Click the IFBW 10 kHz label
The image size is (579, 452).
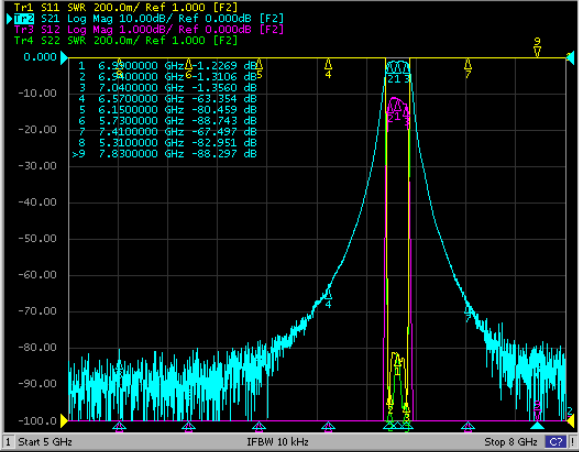[x=277, y=442]
